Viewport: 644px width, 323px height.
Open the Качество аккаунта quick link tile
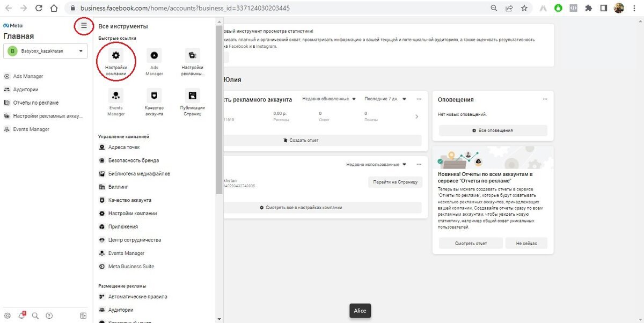click(x=154, y=102)
